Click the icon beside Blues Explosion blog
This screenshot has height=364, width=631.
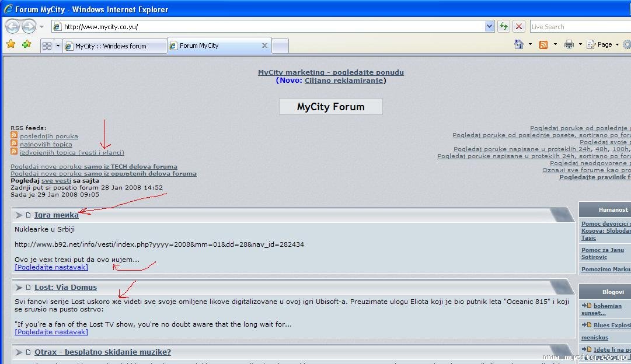(586, 325)
